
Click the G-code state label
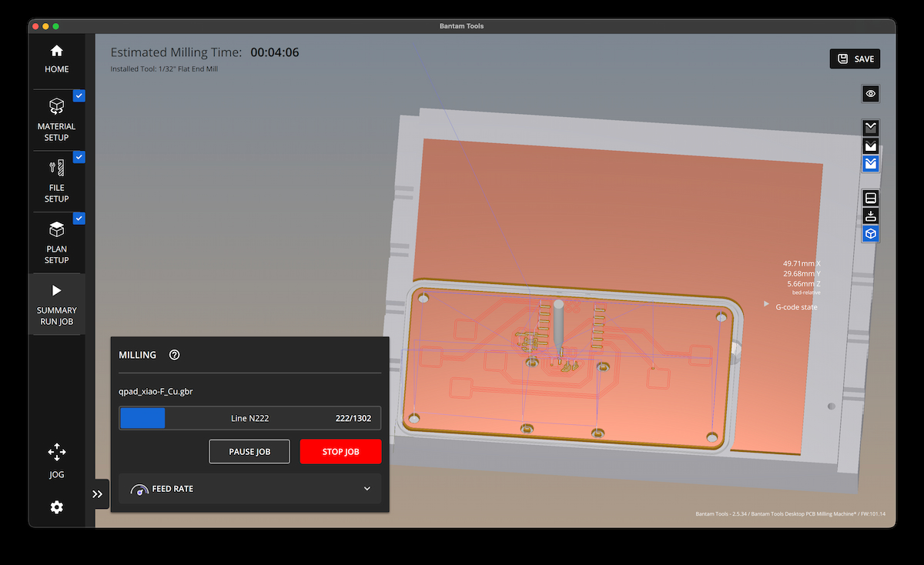[x=796, y=307]
